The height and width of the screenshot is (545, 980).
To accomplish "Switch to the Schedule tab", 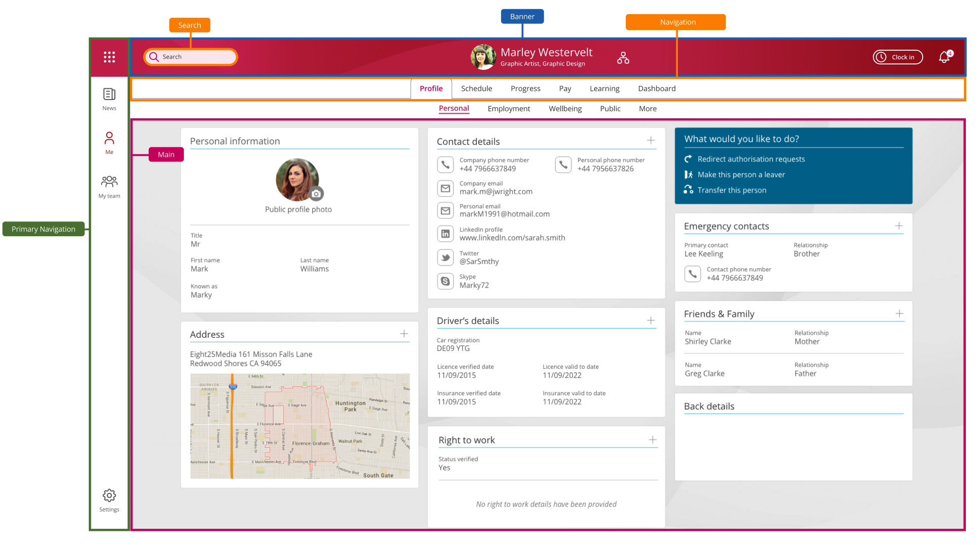I will 476,88.
